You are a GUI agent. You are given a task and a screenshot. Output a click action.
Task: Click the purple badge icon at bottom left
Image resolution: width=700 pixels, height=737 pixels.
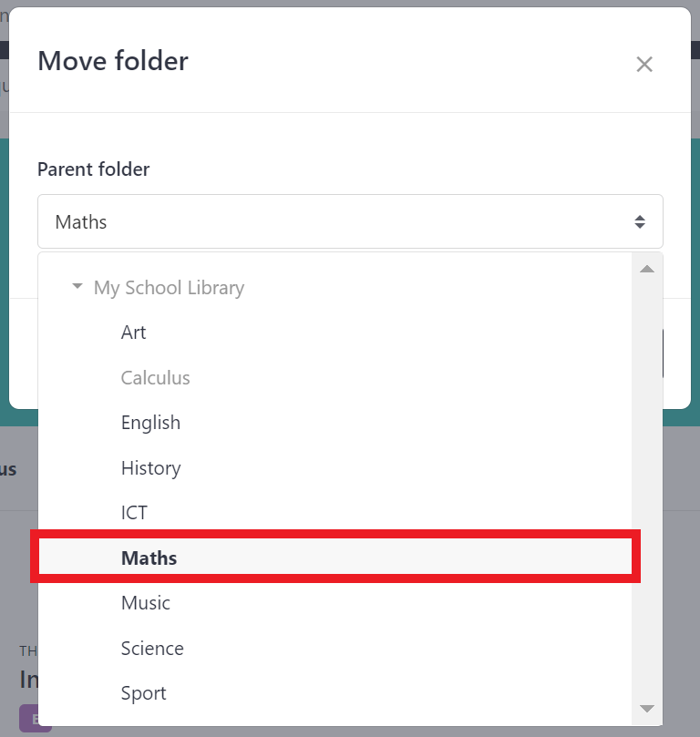pyautogui.click(x=35, y=719)
